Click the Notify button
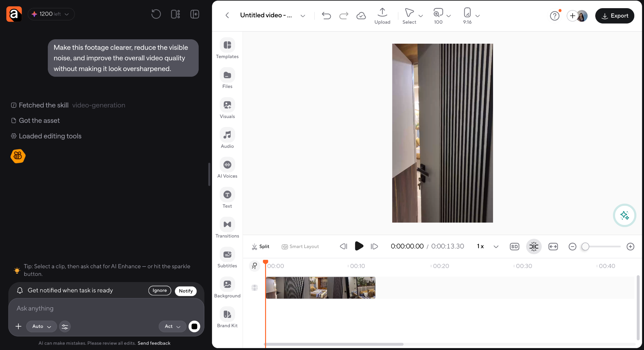Viewport: 644px width, 350px height. (186, 291)
